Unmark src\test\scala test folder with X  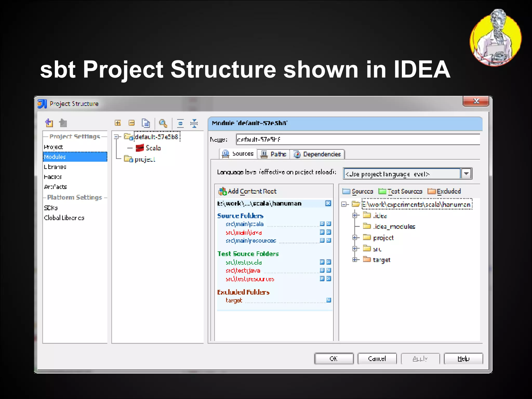point(329,262)
